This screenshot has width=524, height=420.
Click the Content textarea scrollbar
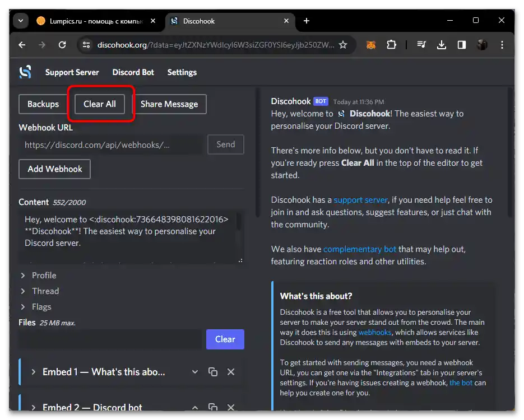239,222
